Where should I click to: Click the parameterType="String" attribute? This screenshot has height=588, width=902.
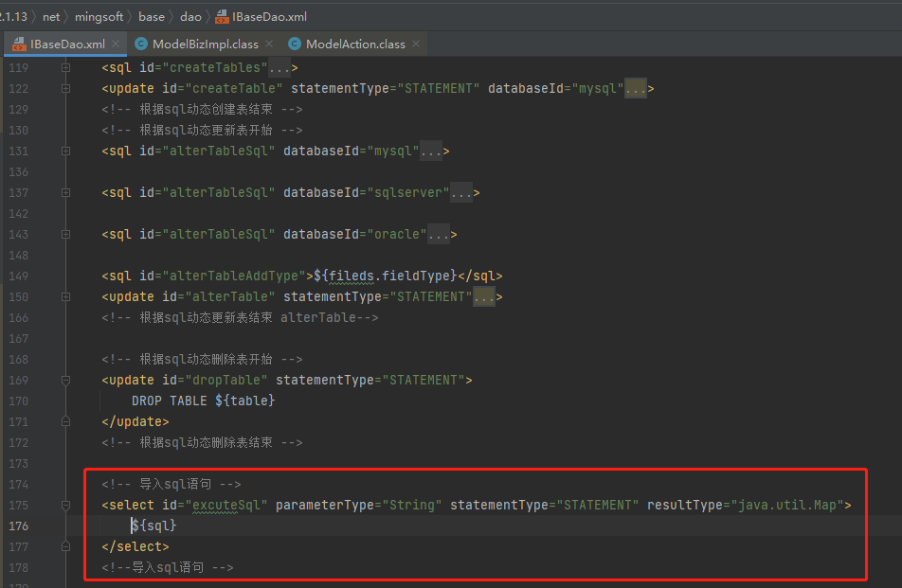tap(359, 505)
